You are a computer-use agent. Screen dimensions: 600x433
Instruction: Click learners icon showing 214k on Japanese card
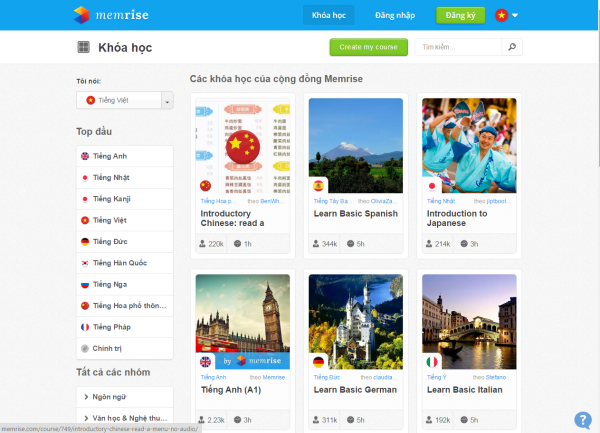[x=429, y=244]
